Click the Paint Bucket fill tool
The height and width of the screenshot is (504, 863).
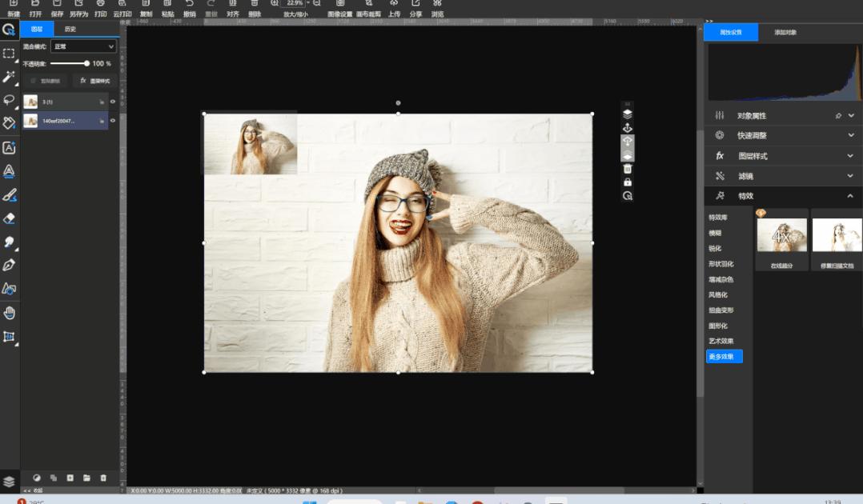click(9, 123)
